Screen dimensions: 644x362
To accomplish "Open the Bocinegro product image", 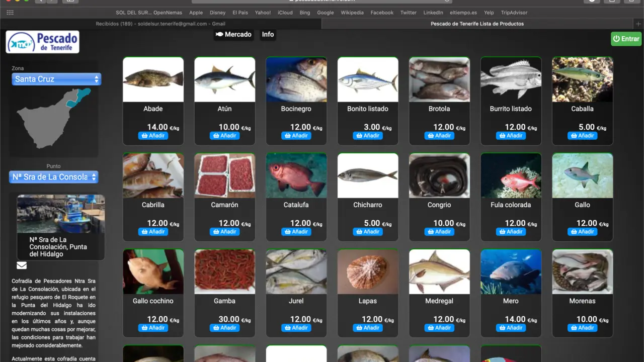I will 296,79.
